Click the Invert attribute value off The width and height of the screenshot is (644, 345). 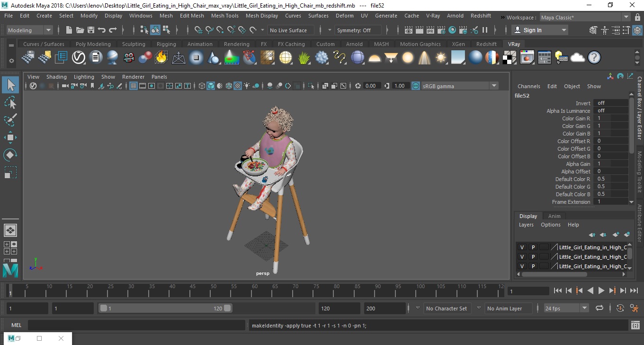(611, 103)
